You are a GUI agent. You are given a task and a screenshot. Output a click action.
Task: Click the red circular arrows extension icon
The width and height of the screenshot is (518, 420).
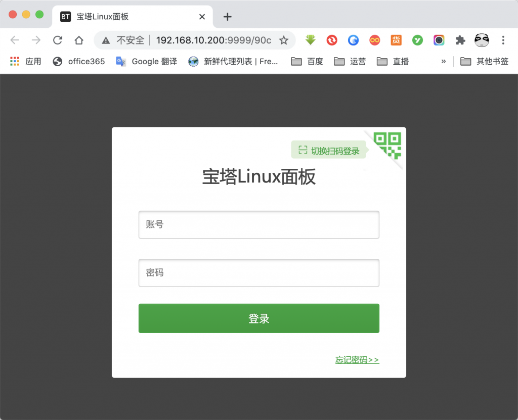click(332, 40)
